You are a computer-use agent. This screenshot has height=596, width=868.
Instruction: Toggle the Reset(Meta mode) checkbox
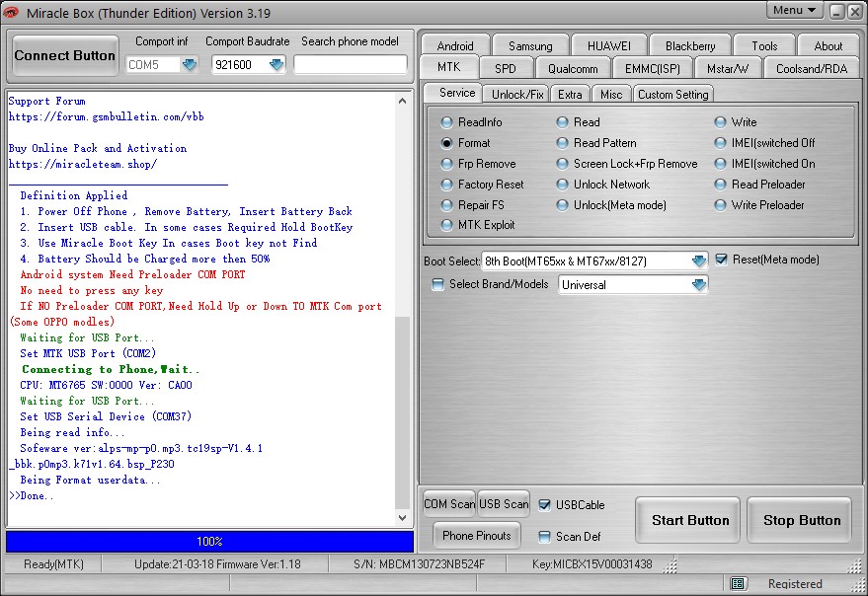click(721, 260)
